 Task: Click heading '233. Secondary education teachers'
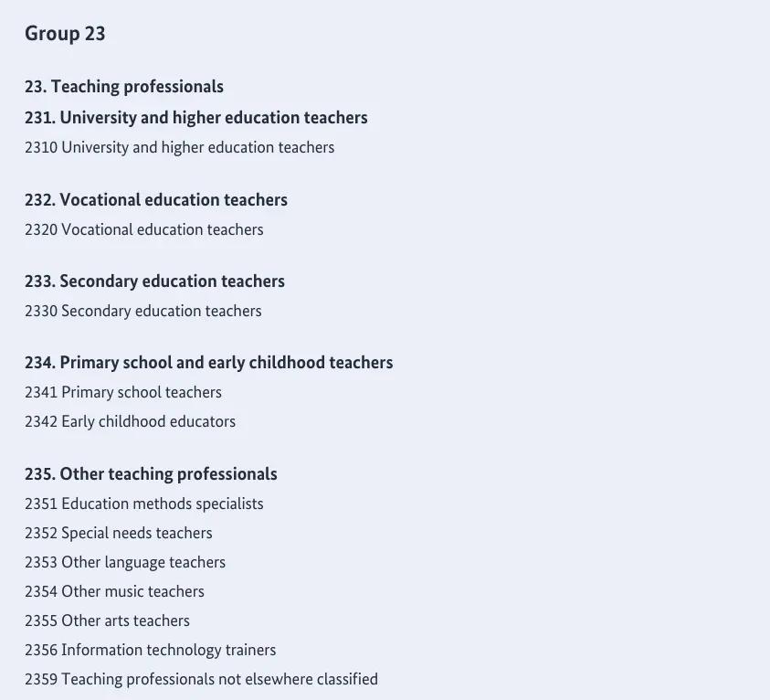click(154, 281)
